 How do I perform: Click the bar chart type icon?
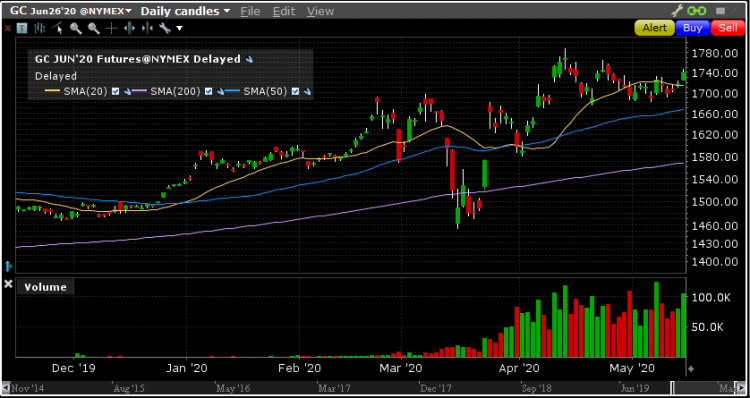(40, 28)
